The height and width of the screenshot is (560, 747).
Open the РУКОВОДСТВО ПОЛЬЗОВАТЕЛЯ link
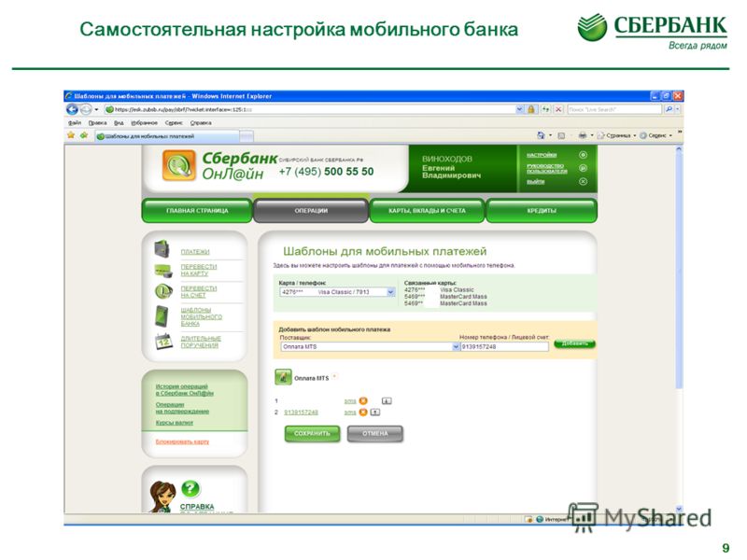click(x=546, y=169)
